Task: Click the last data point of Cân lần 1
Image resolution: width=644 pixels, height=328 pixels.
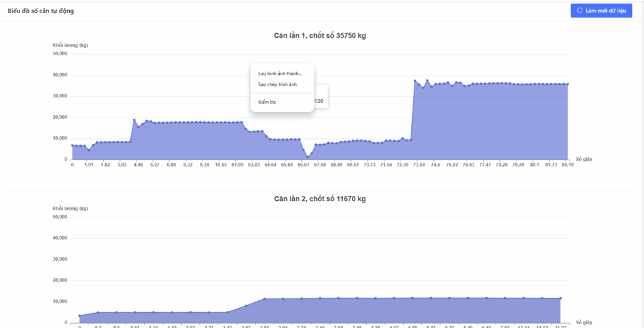Action: [x=568, y=84]
